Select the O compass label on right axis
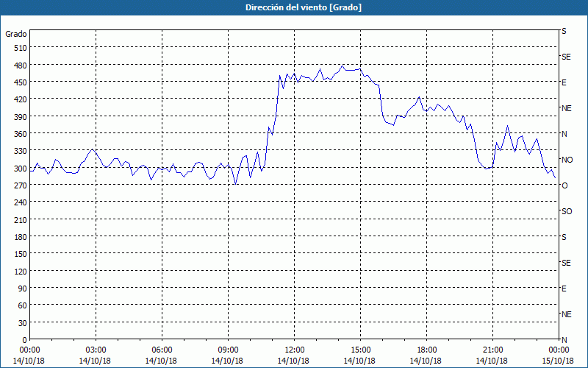Viewport: 588px width, 368px height. (564, 185)
